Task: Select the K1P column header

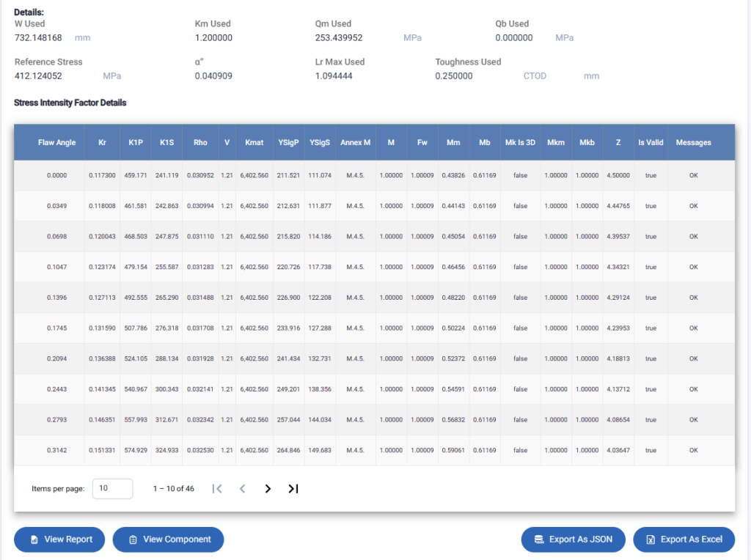Action: (x=136, y=143)
